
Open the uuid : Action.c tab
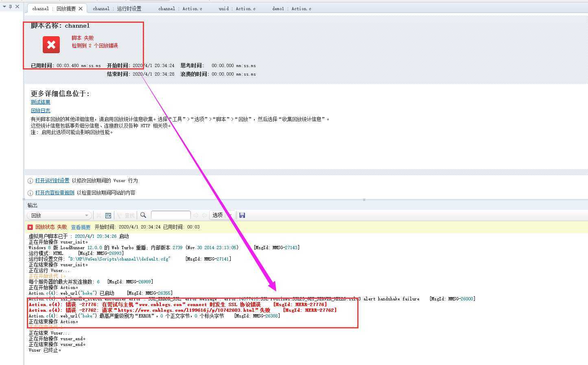[x=237, y=9]
